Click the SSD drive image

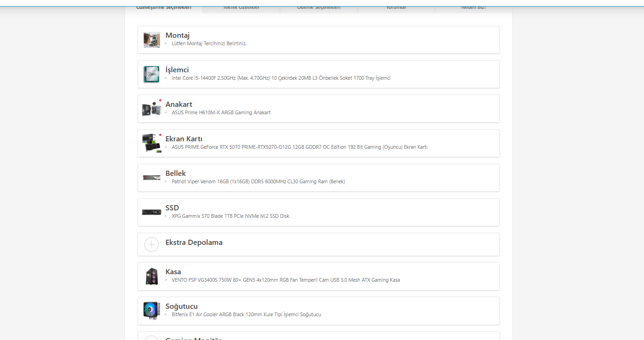(152, 212)
